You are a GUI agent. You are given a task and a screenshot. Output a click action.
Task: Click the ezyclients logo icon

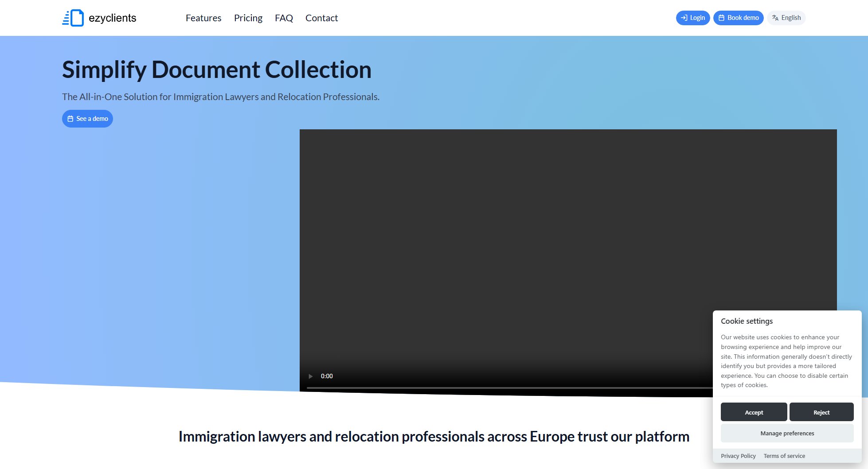74,18
